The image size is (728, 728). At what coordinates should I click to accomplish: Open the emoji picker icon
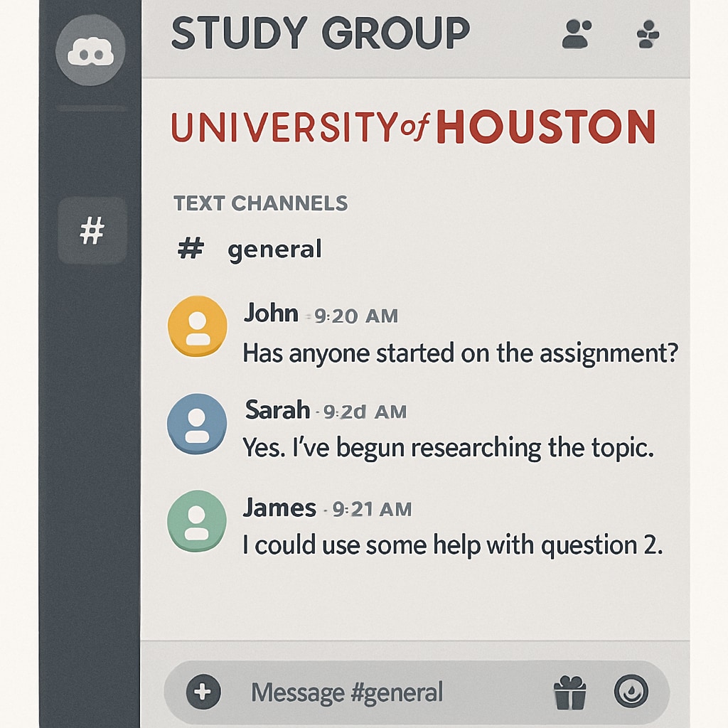point(631,691)
